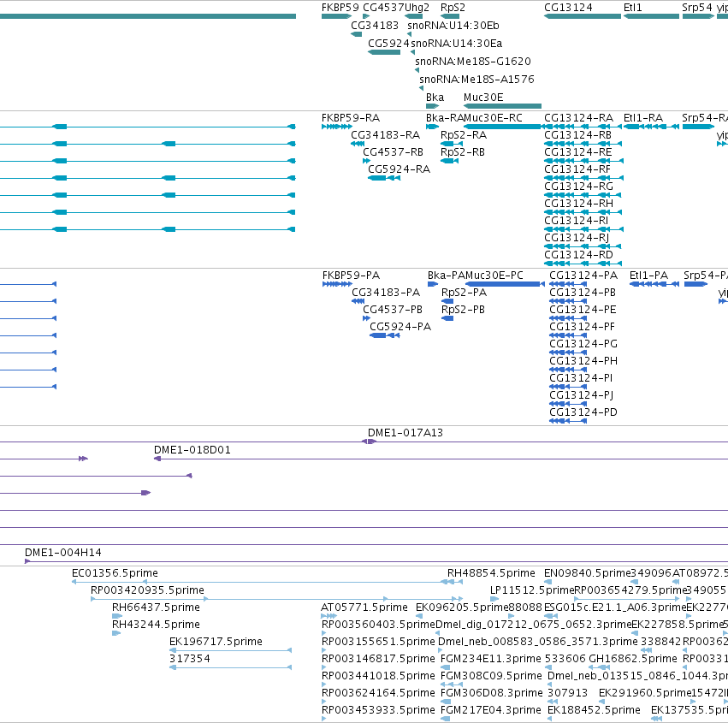Viewport: 728px width, 723px height.
Task: Click the snoRNA:U14:30Eb label
Action: [x=453, y=26]
